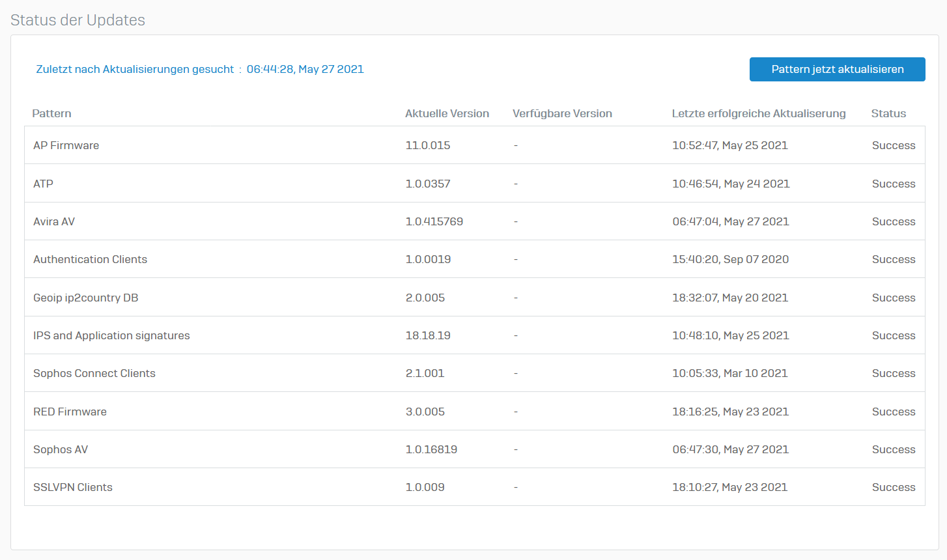Click the 'Pattern jetzt aktualisieren' button
The width and height of the screenshot is (947, 560).
point(837,69)
